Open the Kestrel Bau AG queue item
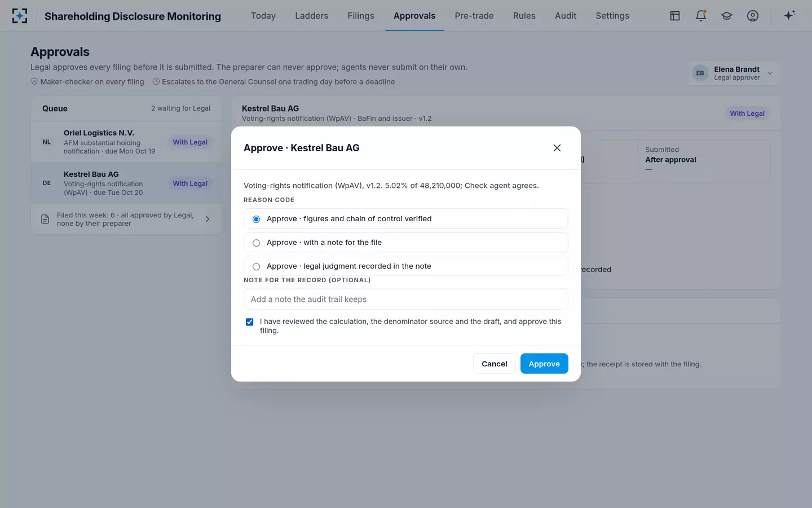812x508 pixels. point(126,183)
